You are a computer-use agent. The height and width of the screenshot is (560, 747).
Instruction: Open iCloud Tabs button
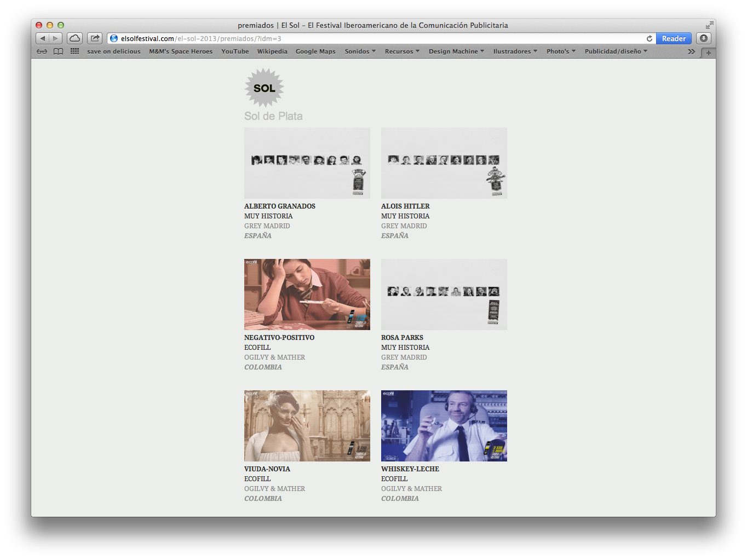(x=75, y=38)
